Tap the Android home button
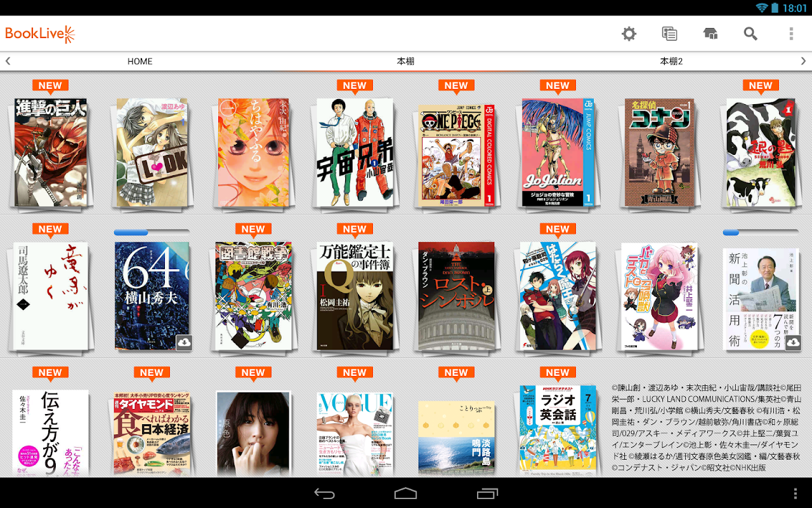Screen dimensions: 812x508 [406, 493]
